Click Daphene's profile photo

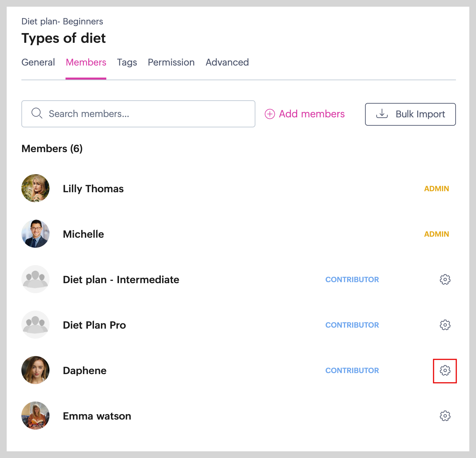35,370
